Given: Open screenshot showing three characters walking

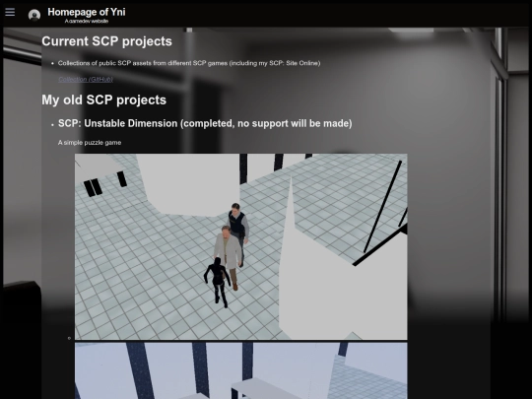Looking at the screenshot, I should [x=241, y=246].
